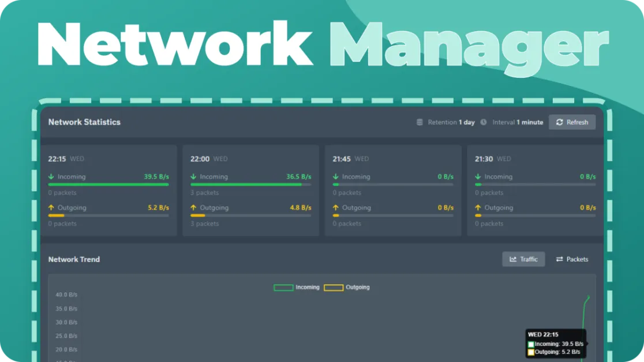Click the Outgoing up-arrow icon in 22:15 card
644x362 pixels.
tap(51, 208)
